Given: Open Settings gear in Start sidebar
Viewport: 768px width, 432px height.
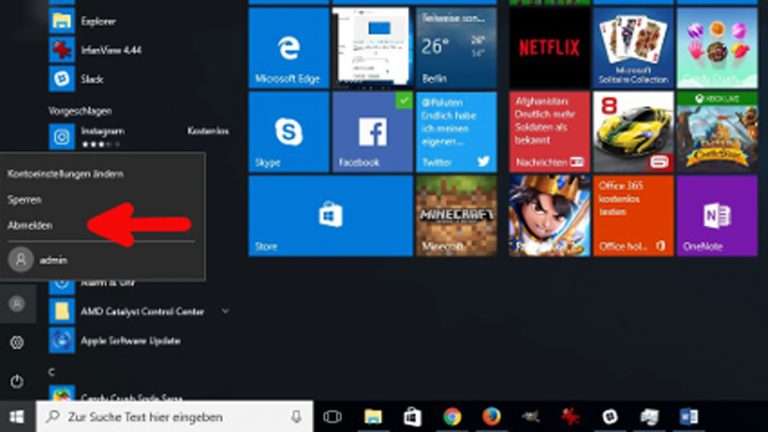Looking at the screenshot, I should point(17,343).
